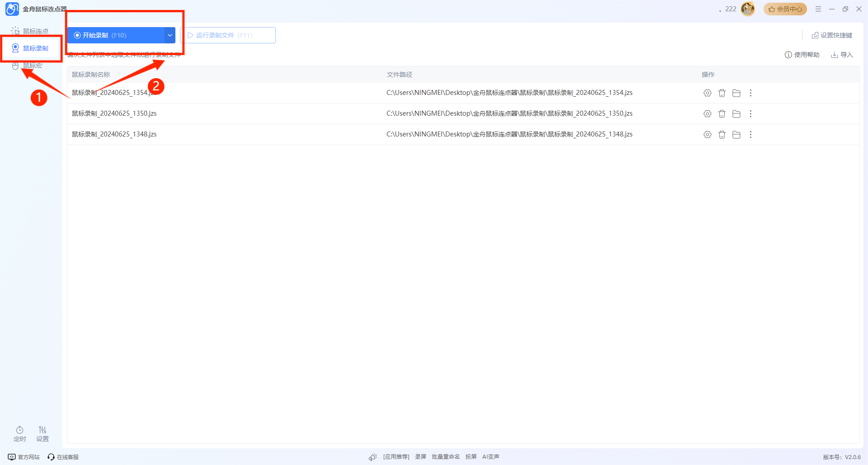
Task: Delete the 鼠标录制_20240625_1348.jzs recording
Action: [x=722, y=135]
